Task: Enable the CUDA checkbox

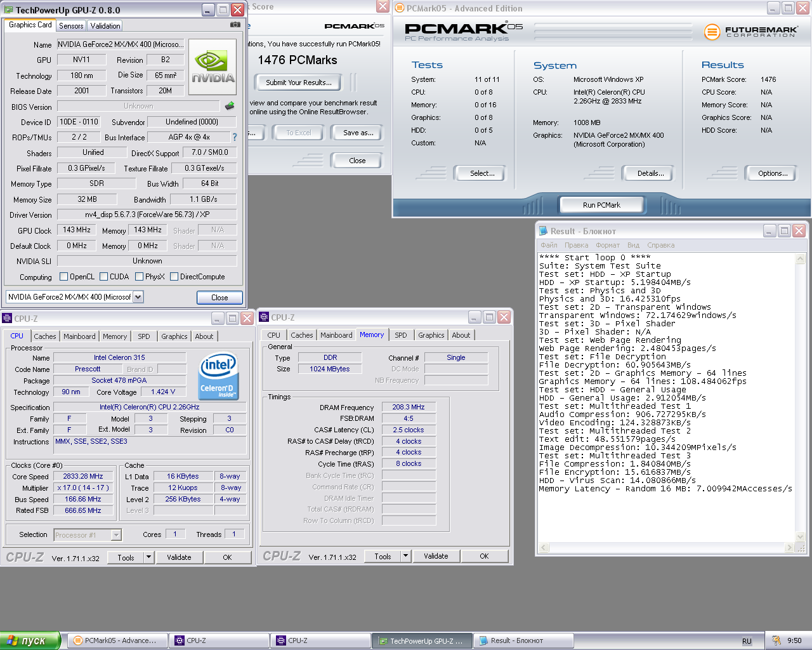Action: point(103,277)
